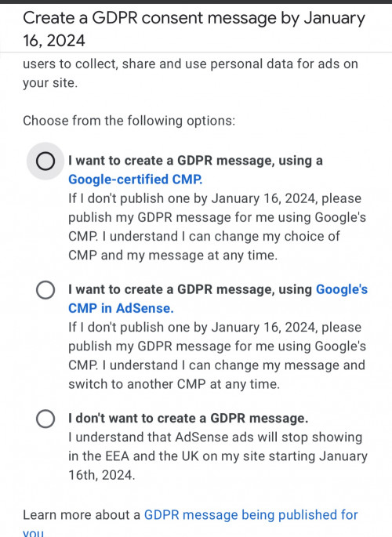
Task: Select the Google's CMP in AdSense radio option
Action: tap(45, 290)
